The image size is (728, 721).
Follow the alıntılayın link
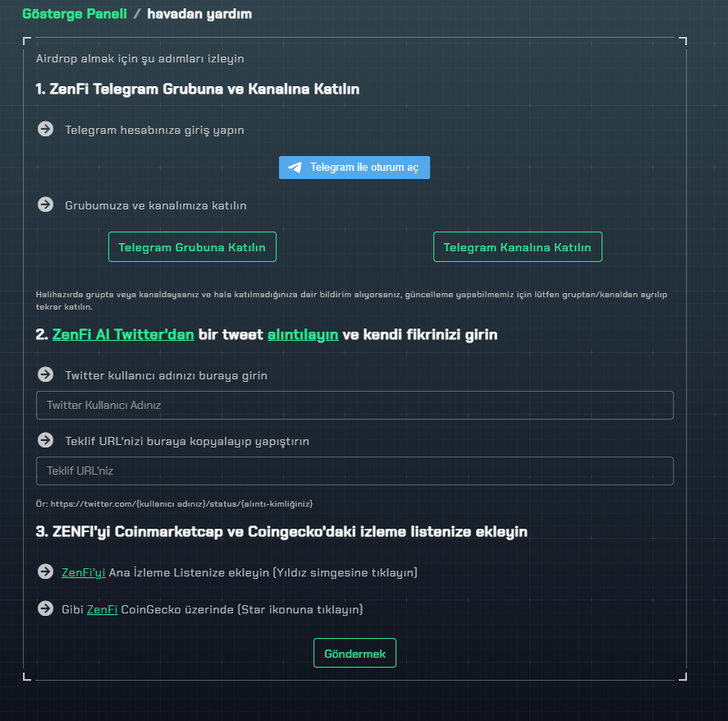click(303, 334)
